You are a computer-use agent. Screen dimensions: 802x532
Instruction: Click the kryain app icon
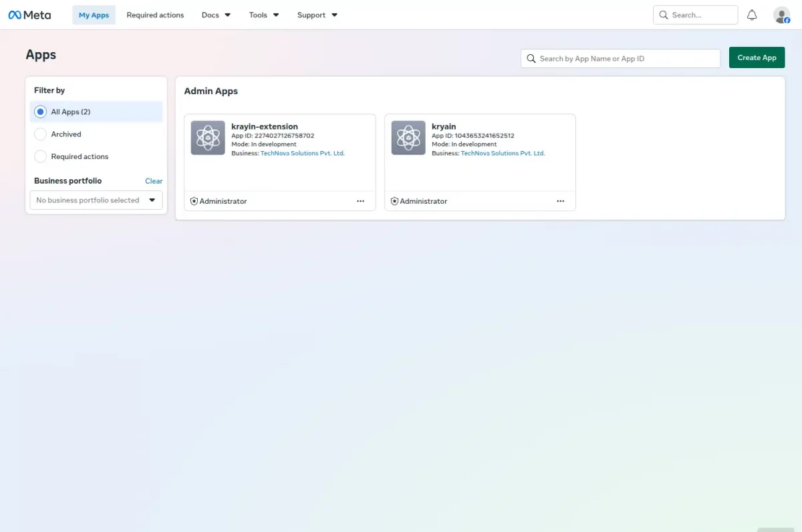coord(408,138)
